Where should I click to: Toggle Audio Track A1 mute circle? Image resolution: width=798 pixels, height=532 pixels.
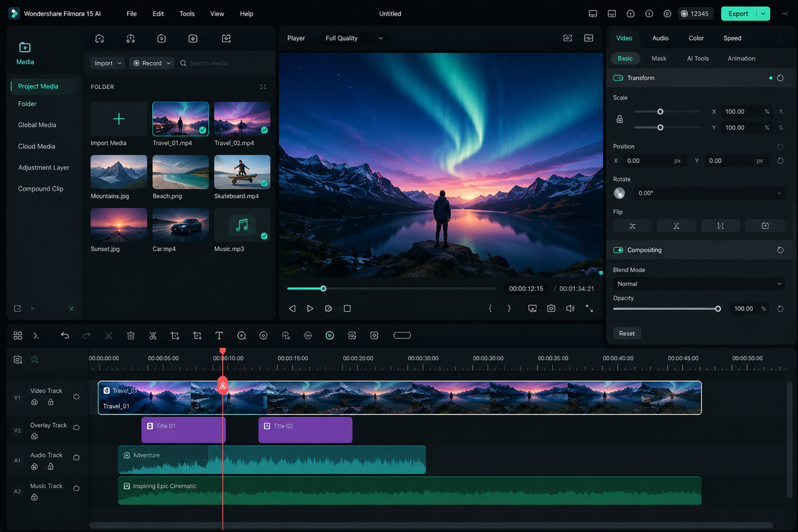point(76,458)
